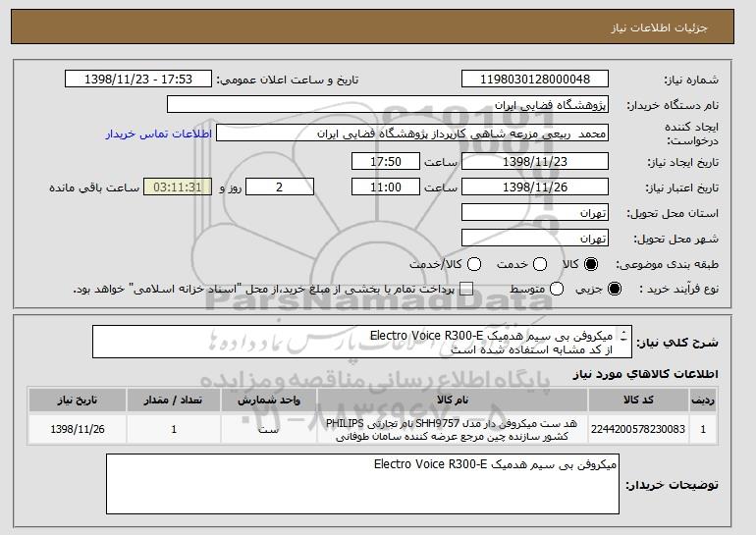Click the تاریخ نیاز column header
Screen dimensions: 756x535
[x=78, y=401]
